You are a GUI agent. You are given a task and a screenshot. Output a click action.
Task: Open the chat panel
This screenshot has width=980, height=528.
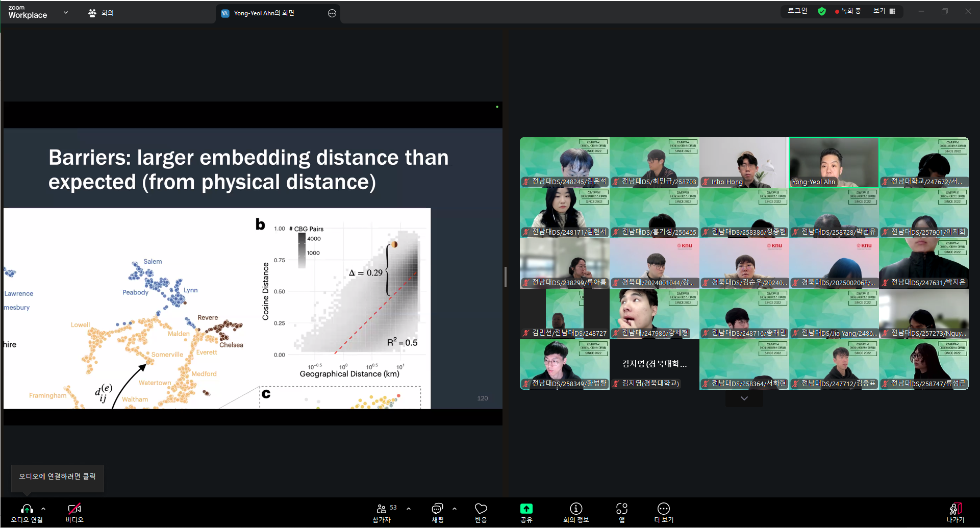click(x=437, y=509)
